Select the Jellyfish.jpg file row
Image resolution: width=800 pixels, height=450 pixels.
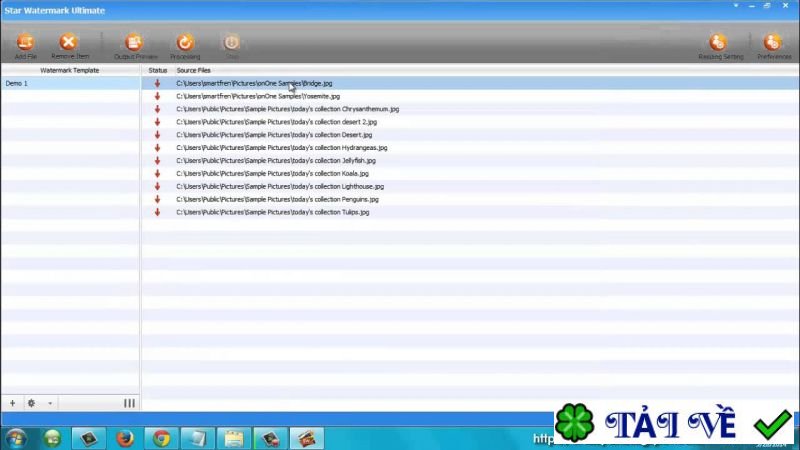(470, 160)
